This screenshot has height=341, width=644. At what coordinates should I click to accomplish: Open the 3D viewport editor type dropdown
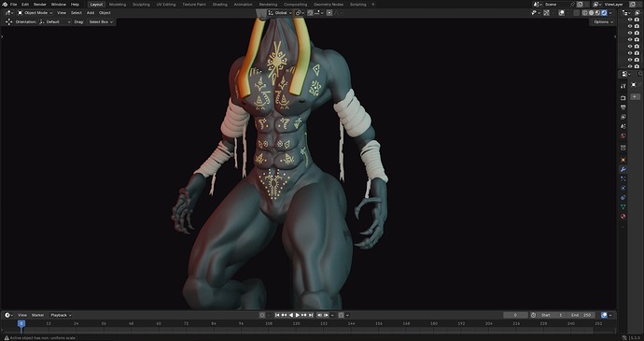tap(8, 13)
